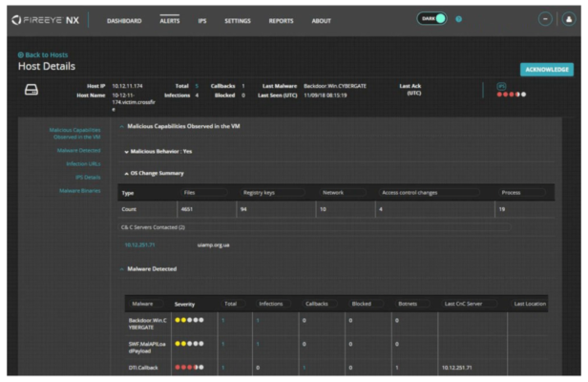Click the uiamp.org.ua domain text
The image size is (588, 382).
point(214,245)
